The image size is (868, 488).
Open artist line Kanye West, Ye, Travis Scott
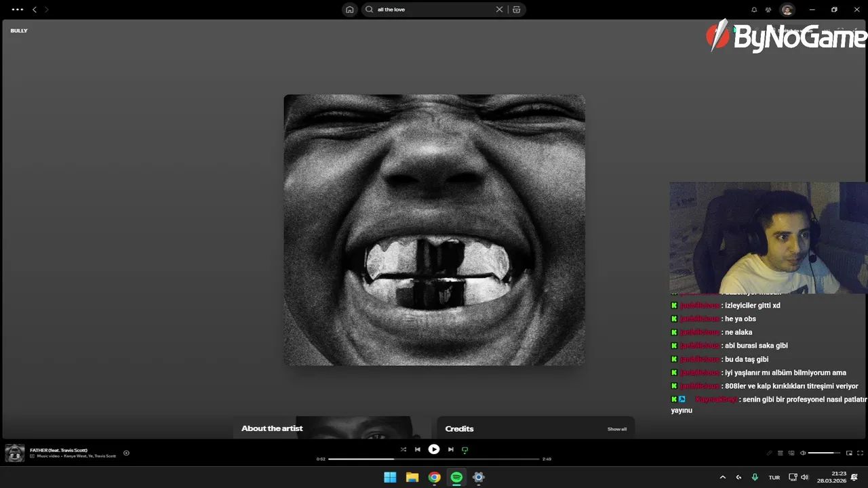89,456
